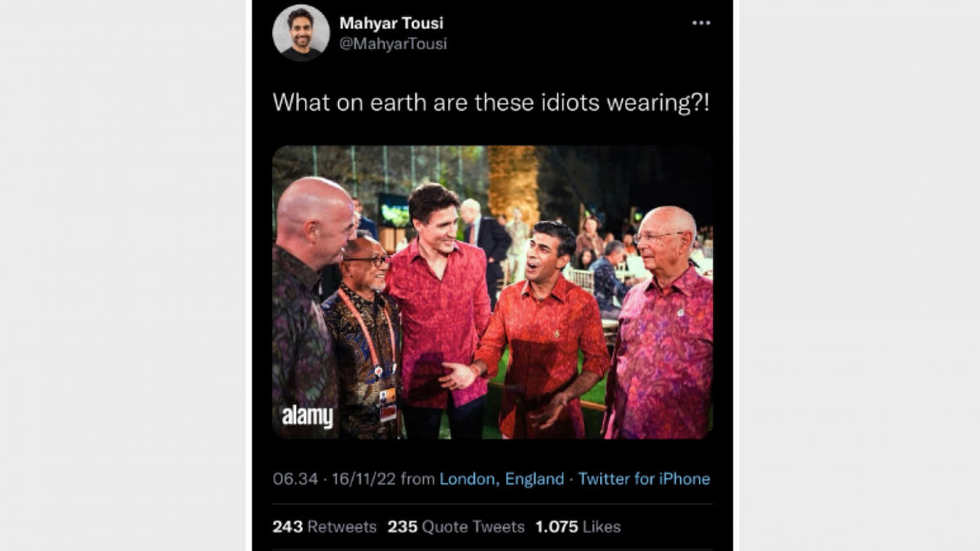Click the Retweets count number 243
Screen dimensions: 980x551
click(x=287, y=527)
